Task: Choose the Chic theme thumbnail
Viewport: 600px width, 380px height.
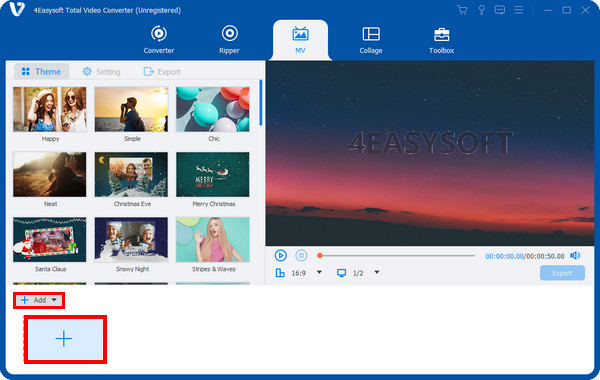Action: click(x=213, y=109)
